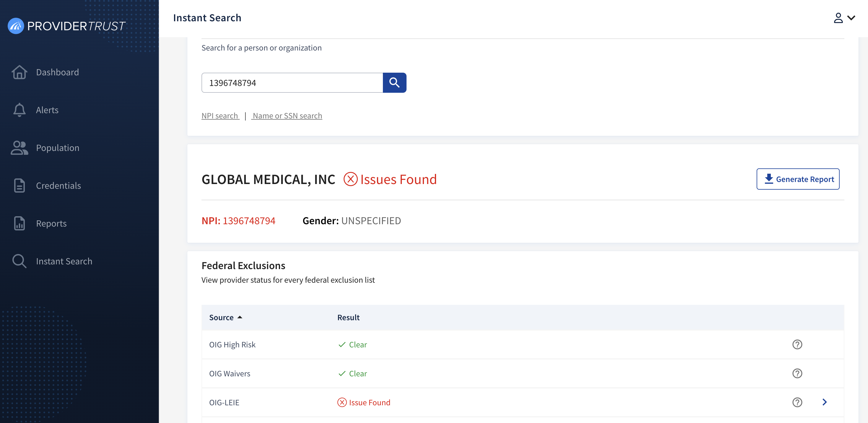Click the download icon in Generate Report

[769, 179]
